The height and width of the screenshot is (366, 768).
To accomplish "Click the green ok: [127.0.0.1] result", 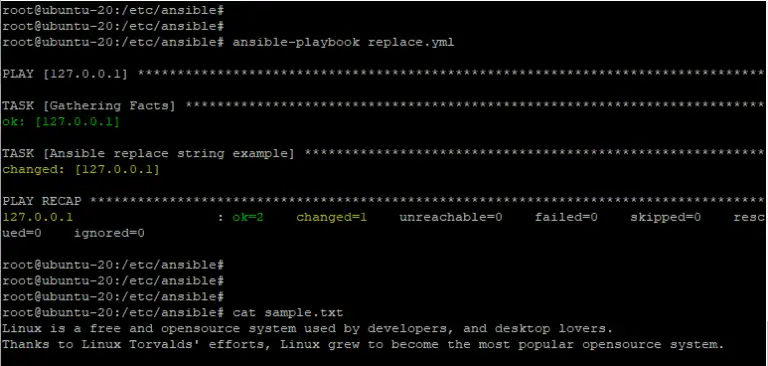I will coord(61,122).
